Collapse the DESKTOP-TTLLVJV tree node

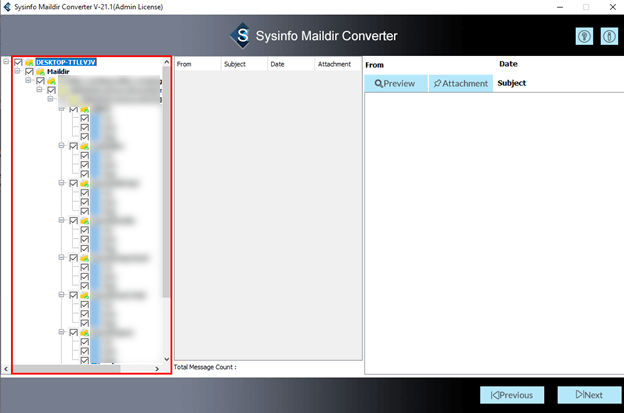point(6,62)
